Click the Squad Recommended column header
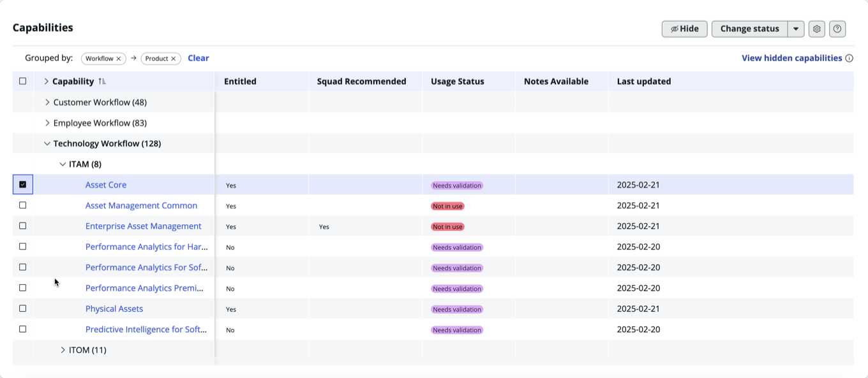868x378 pixels. (x=361, y=82)
